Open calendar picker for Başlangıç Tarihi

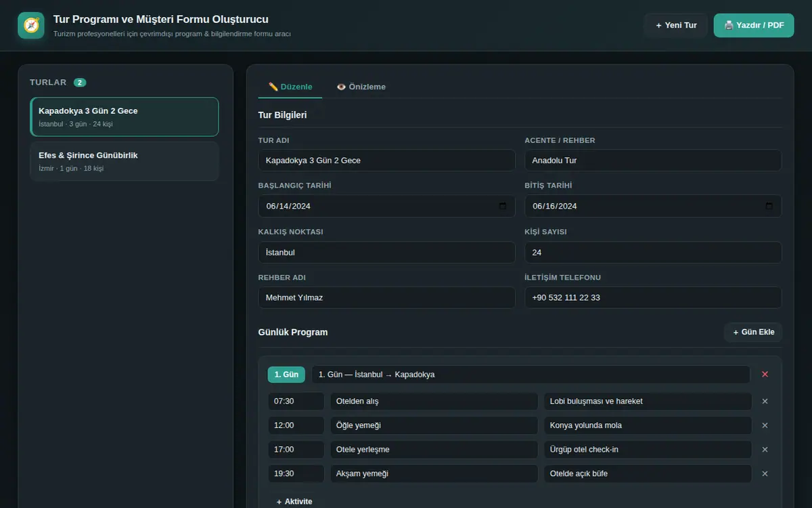[502, 206]
